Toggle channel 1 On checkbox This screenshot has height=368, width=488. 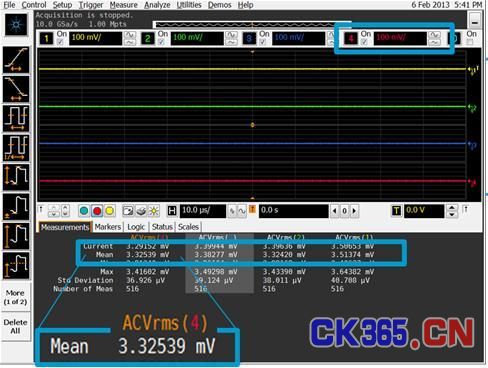pos(60,42)
